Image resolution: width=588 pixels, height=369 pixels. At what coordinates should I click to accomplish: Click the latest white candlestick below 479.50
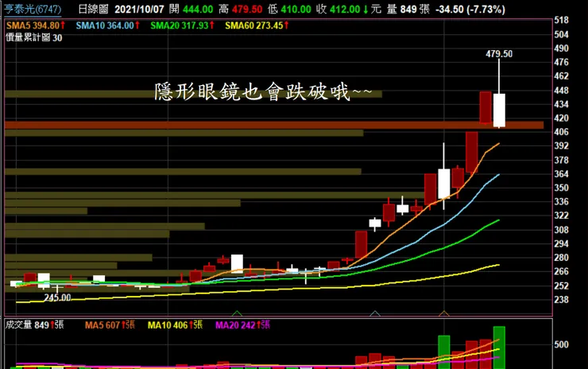pyautogui.click(x=499, y=110)
